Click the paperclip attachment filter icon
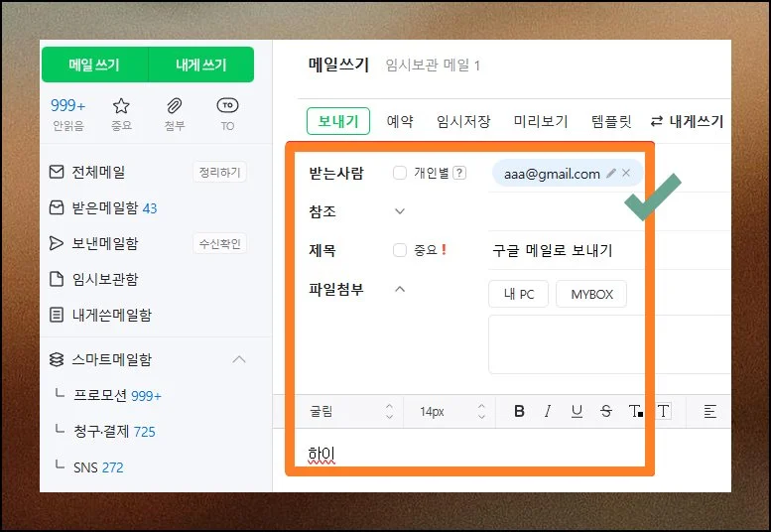Screen dimensions: 771x532 tap(174, 106)
